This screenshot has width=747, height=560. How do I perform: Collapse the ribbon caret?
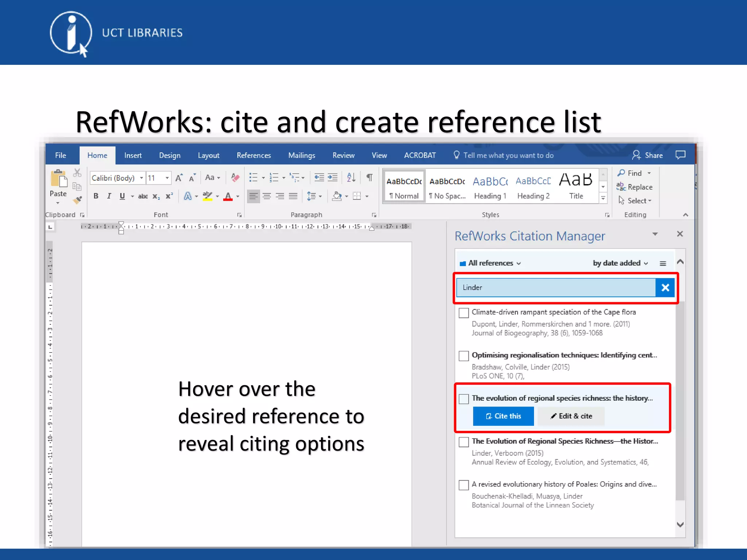click(686, 215)
